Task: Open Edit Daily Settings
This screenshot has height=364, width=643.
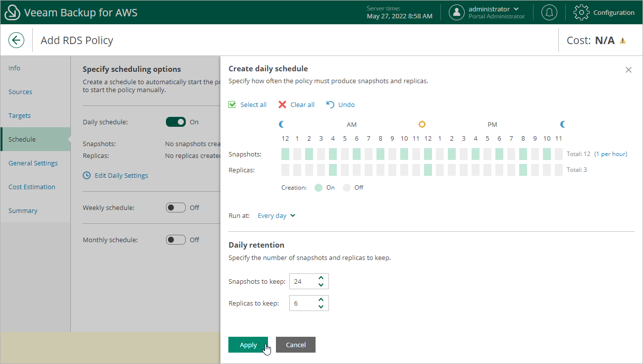Action: [121, 175]
